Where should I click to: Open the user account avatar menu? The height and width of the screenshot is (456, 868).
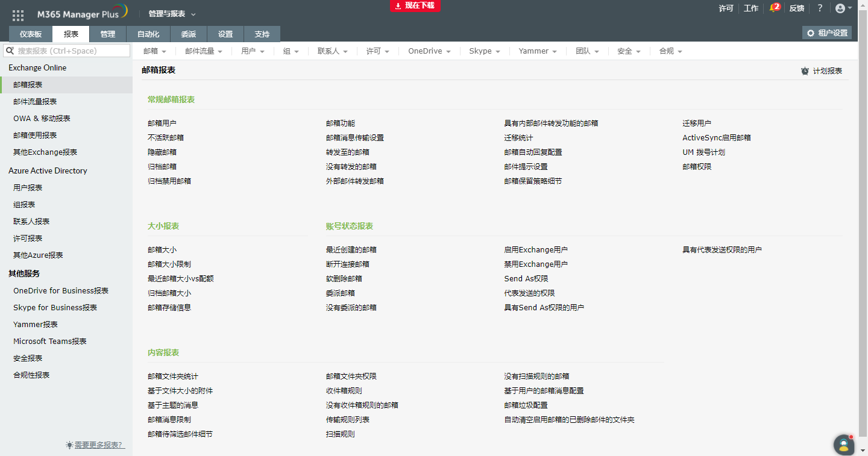click(843, 8)
